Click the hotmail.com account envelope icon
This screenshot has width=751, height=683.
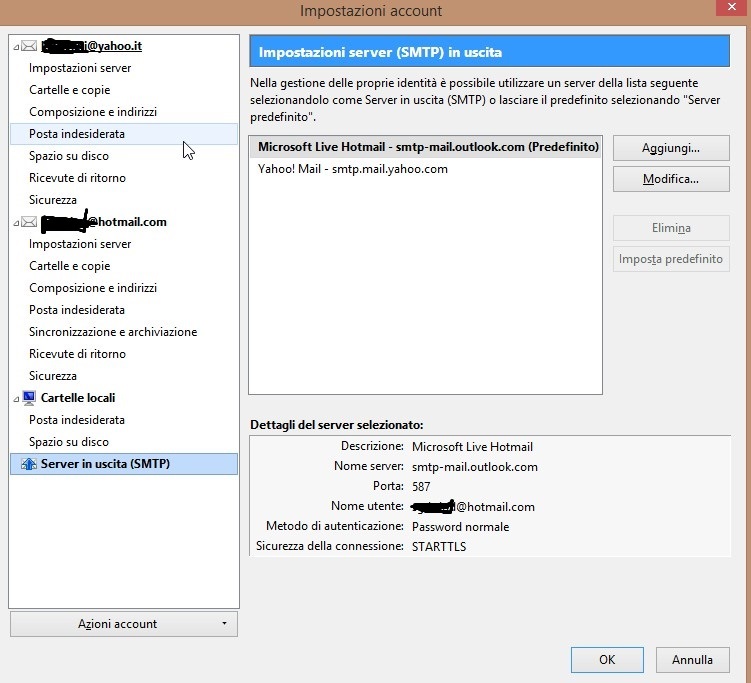pos(29,222)
